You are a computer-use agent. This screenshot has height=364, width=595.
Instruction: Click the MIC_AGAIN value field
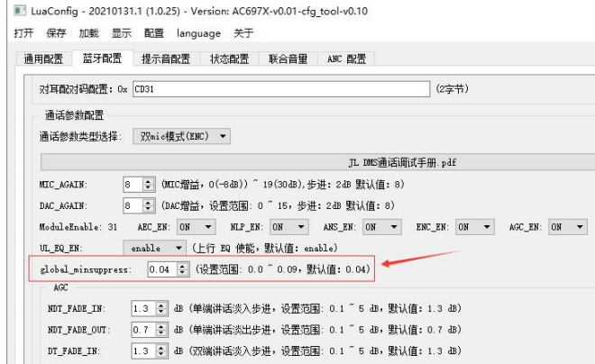133,185
